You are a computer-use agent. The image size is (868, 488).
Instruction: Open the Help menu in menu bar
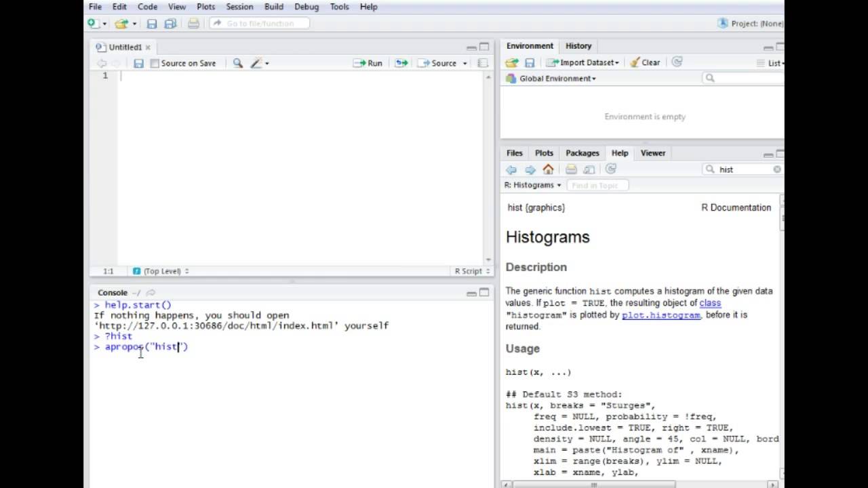point(368,7)
